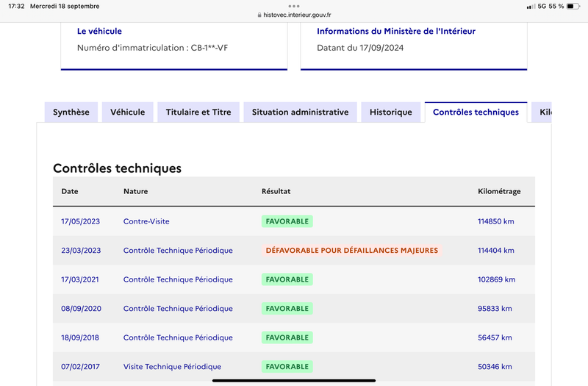Click Contrôle Technique Périodique for 23/03/2023
588x386 pixels.
pos(178,250)
